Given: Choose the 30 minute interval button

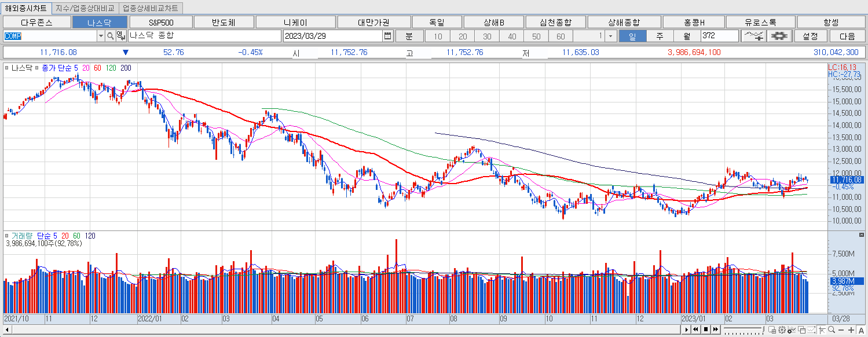Looking at the screenshot, I should click(487, 36).
